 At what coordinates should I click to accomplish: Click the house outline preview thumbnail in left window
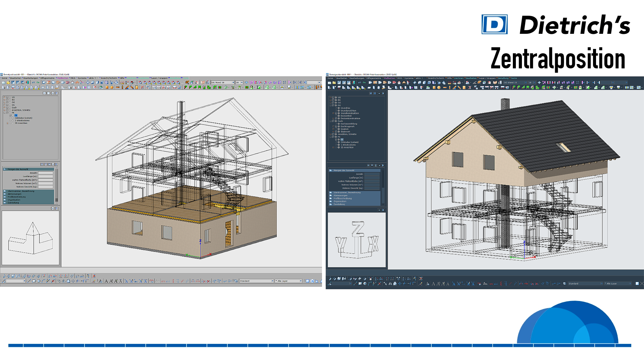point(31,238)
